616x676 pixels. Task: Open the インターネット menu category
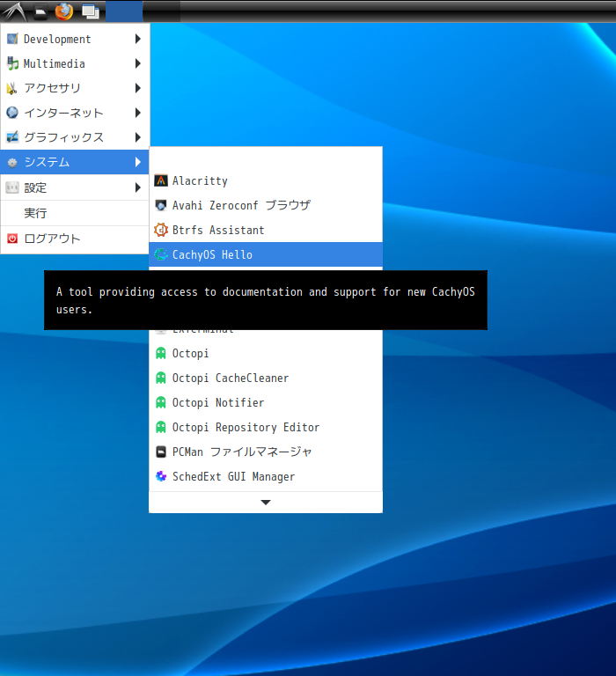(75, 113)
